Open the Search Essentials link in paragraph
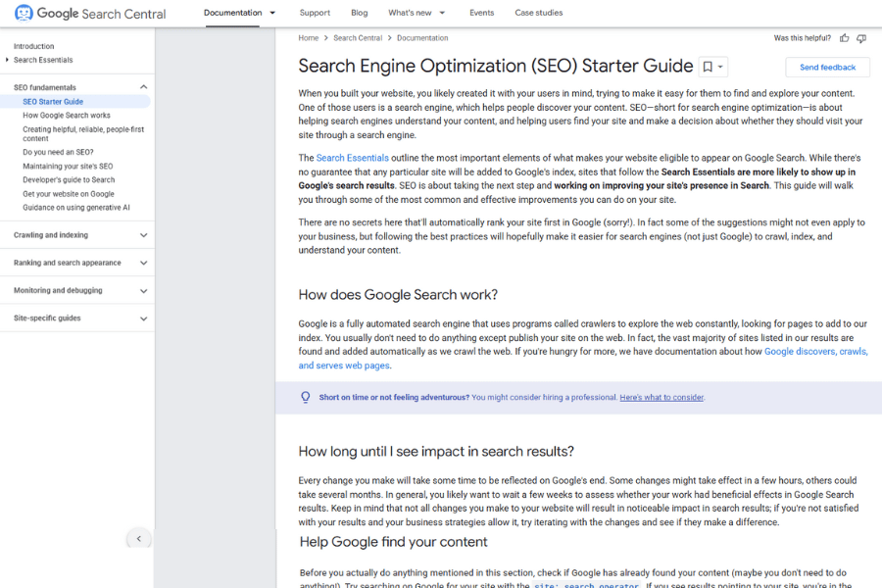 click(x=352, y=158)
